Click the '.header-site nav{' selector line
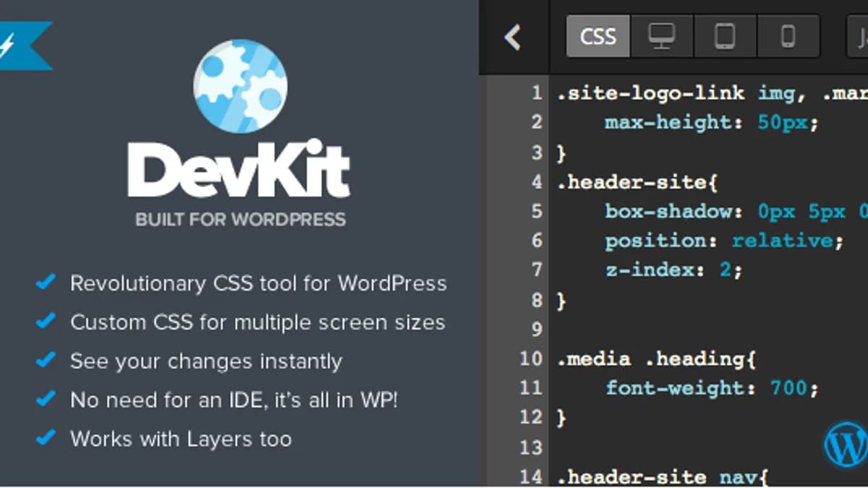 662,477
